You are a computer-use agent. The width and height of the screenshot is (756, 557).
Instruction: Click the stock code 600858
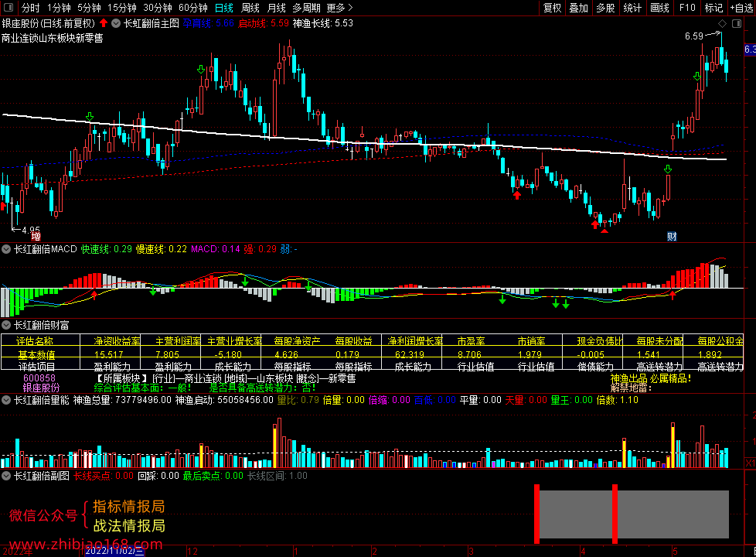(39, 378)
